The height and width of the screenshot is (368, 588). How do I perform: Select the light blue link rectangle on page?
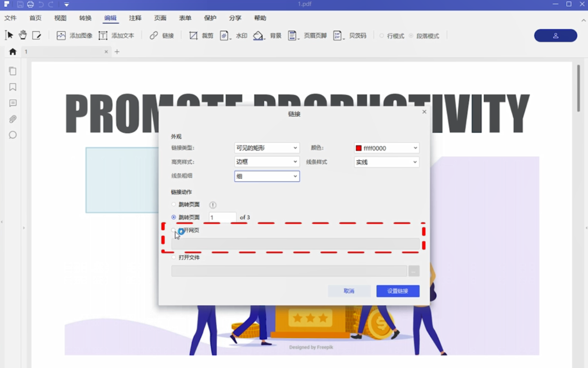point(122,180)
